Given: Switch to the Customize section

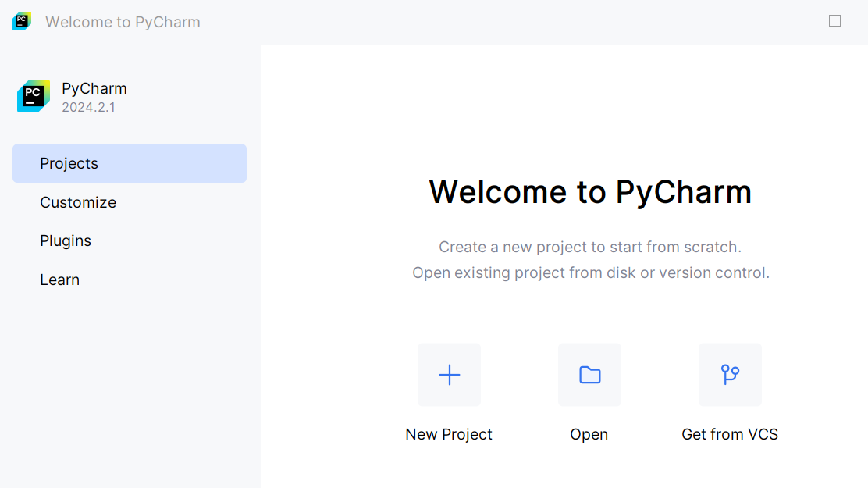Looking at the screenshot, I should [x=77, y=202].
